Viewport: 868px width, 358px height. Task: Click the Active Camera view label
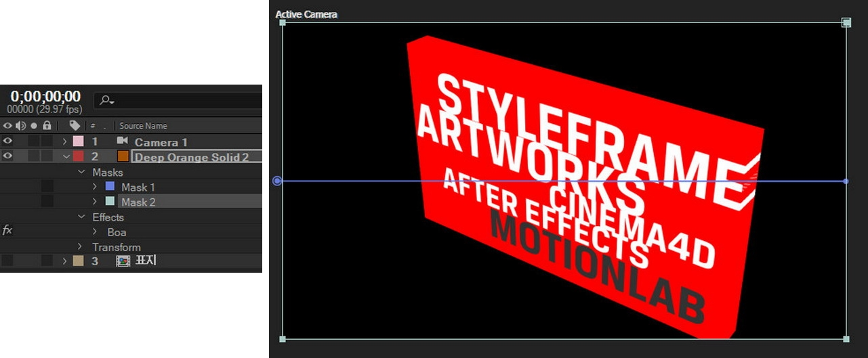tap(306, 14)
